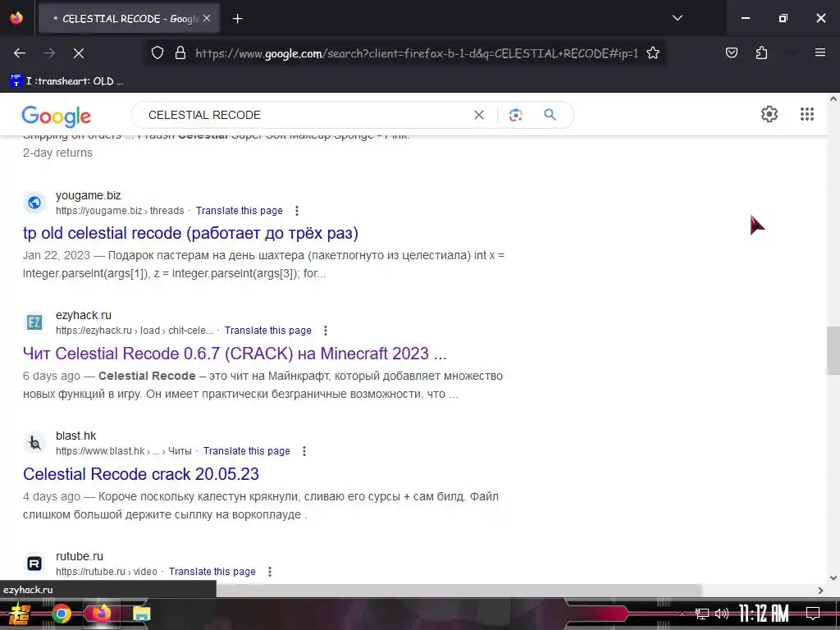Click the yougame.biz site name text
The height and width of the screenshot is (630, 840).
(x=89, y=195)
